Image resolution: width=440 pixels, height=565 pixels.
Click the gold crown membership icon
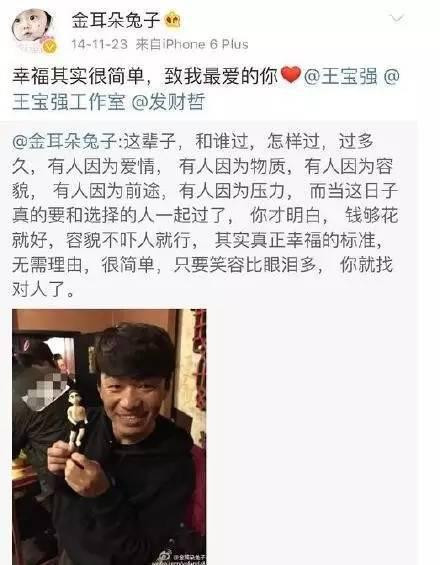tap(173, 21)
